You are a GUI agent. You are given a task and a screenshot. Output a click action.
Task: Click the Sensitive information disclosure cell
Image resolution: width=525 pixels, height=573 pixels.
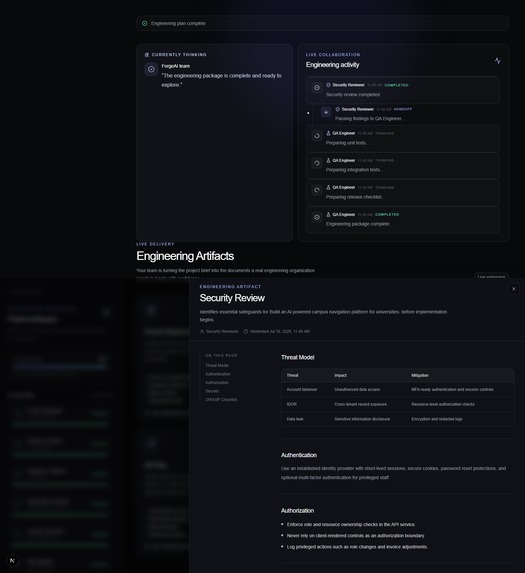click(362, 419)
